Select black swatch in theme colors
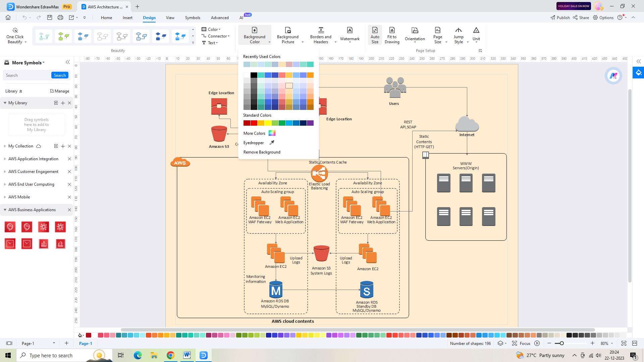Viewport: 644px width, 362px height. pos(254,75)
